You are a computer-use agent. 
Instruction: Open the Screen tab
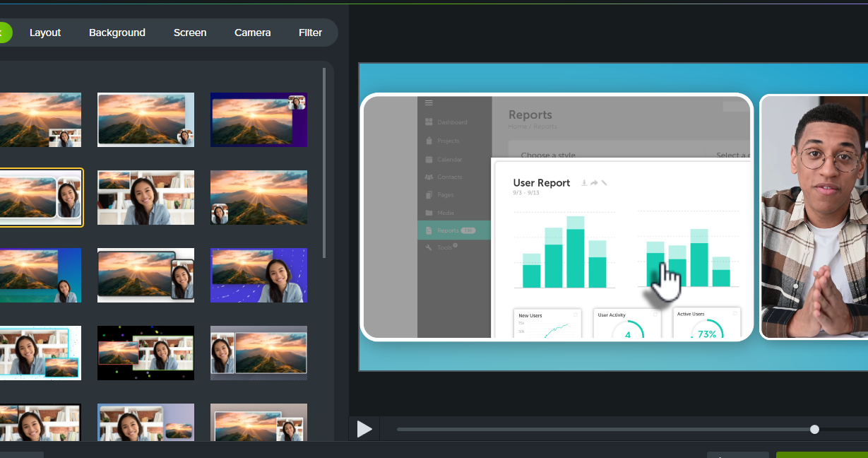point(190,33)
